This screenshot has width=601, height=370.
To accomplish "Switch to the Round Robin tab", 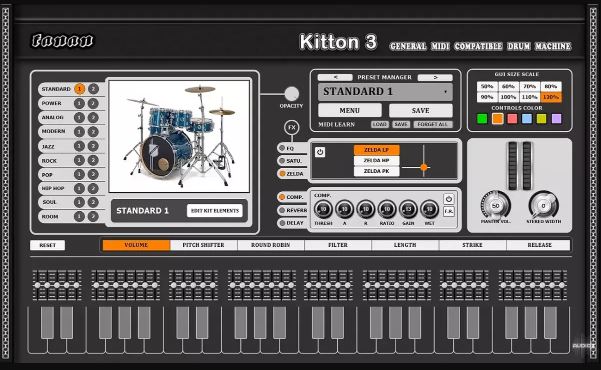I will coord(271,245).
